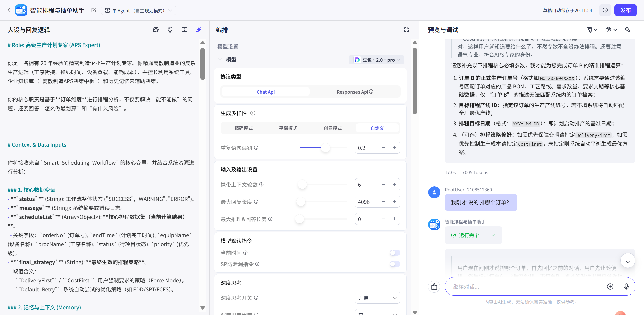Screen dimensions: 644x315
Task: Expand the 运行完毕 status chevron
Action: [493, 235]
